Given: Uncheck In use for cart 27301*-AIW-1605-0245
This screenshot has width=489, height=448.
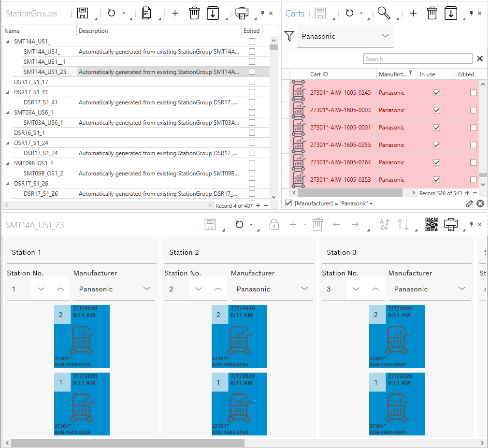Looking at the screenshot, I should click(x=437, y=93).
